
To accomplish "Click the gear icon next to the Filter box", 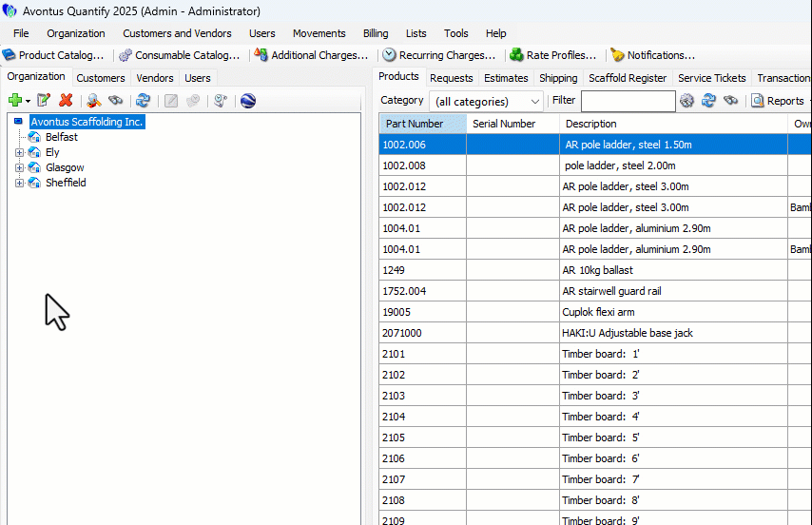I will pos(687,101).
